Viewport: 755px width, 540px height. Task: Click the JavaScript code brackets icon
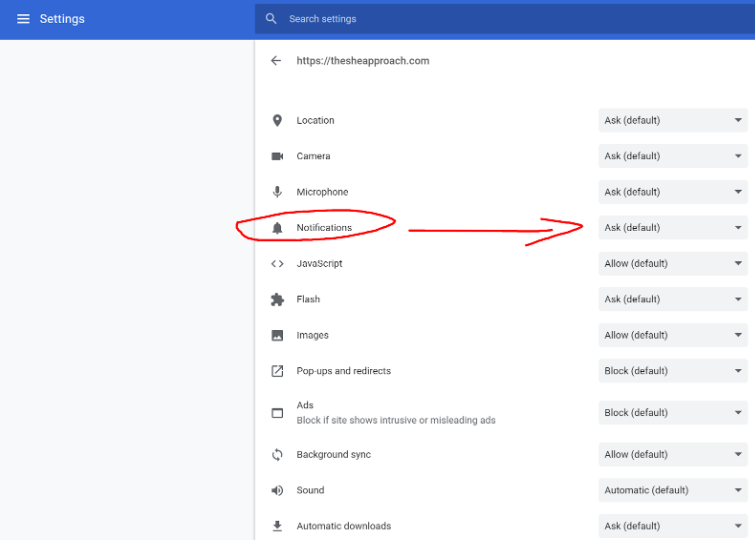(x=277, y=263)
